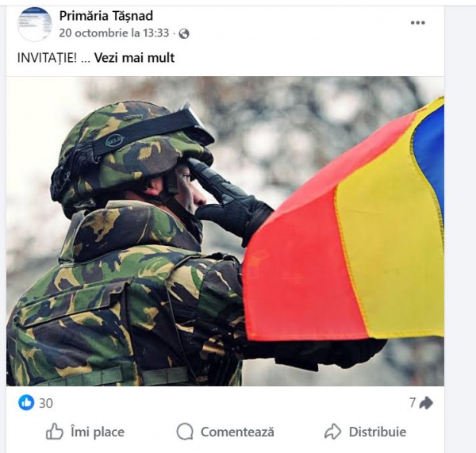Click the globe public audience icon
476x453 pixels.
[x=184, y=33]
